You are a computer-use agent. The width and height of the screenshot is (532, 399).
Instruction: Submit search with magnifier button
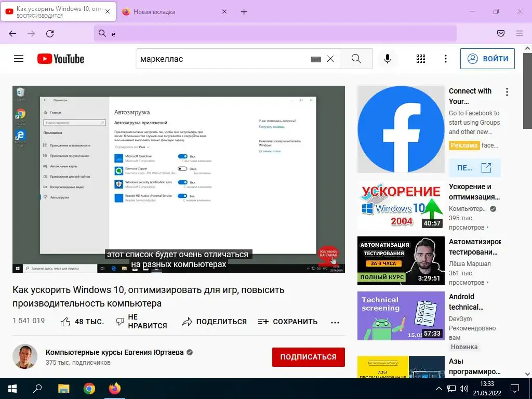[x=356, y=59]
